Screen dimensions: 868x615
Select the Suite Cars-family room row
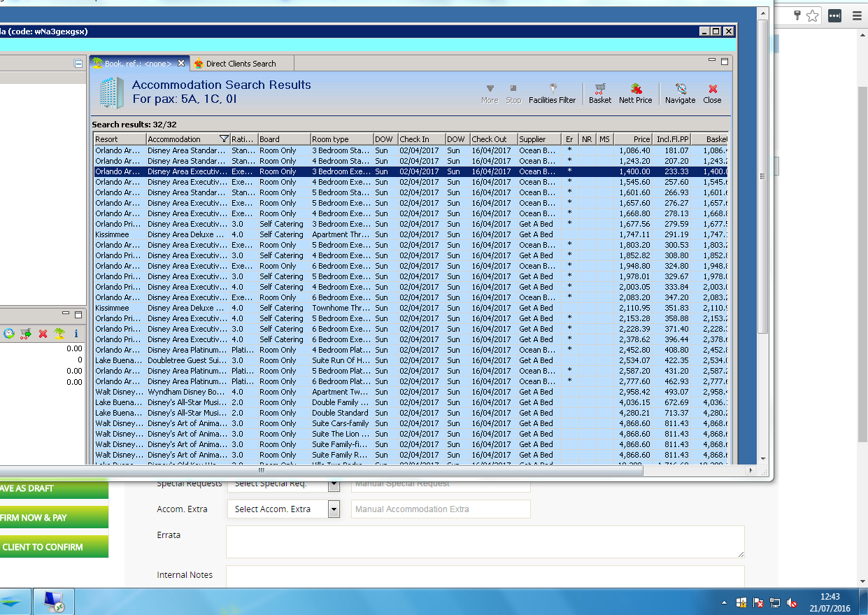pyautogui.click(x=411, y=423)
